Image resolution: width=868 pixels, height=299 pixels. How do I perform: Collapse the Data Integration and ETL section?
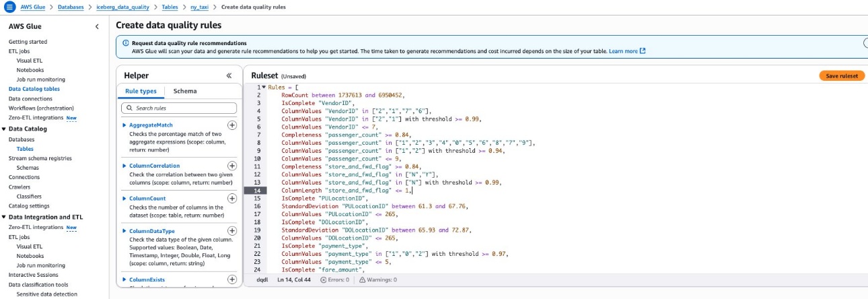3,217
